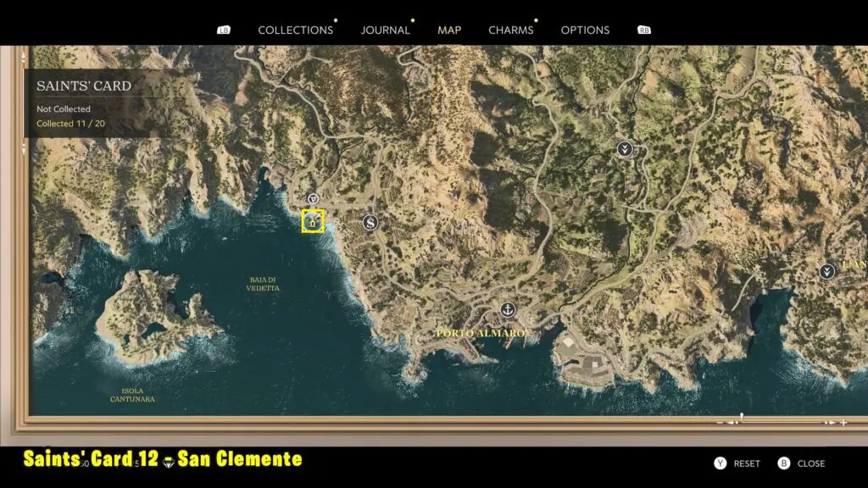Viewport: 868px width, 488px height.
Task: Open the Collections tab
Action: tap(295, 30)
